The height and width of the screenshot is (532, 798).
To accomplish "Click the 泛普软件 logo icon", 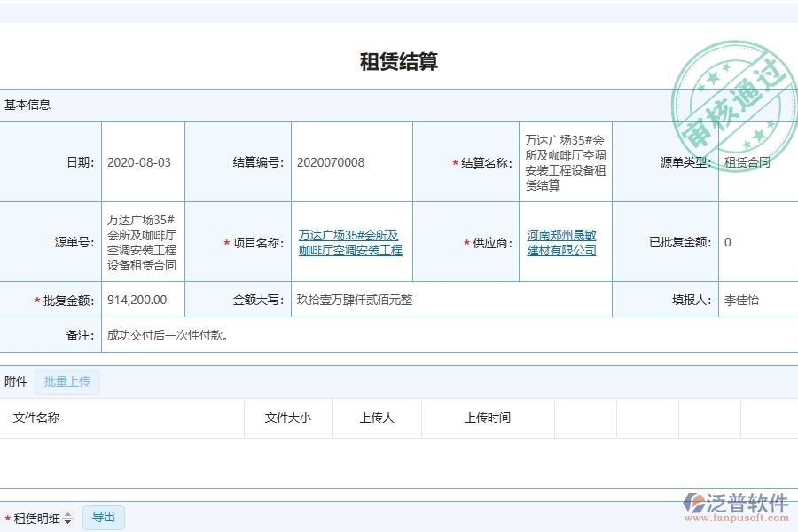I will coord(693,501).
